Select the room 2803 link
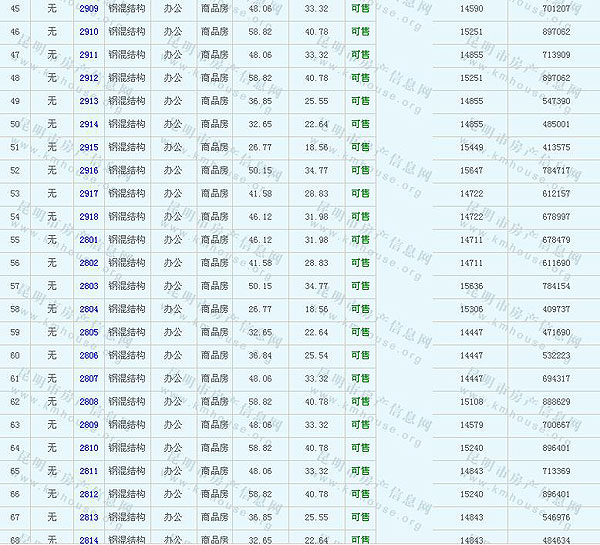The width and height of the screenshot is (600, 545). point(89,286)
